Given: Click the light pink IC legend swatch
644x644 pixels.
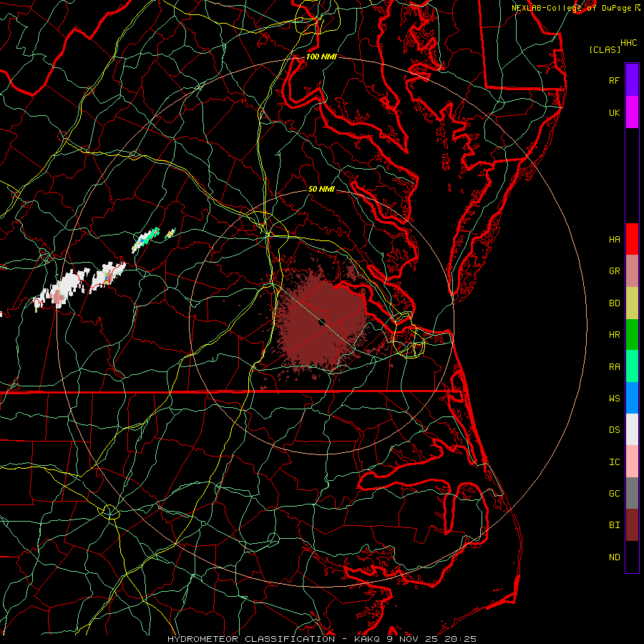Looking at the screenshot, I should (632, 462).
